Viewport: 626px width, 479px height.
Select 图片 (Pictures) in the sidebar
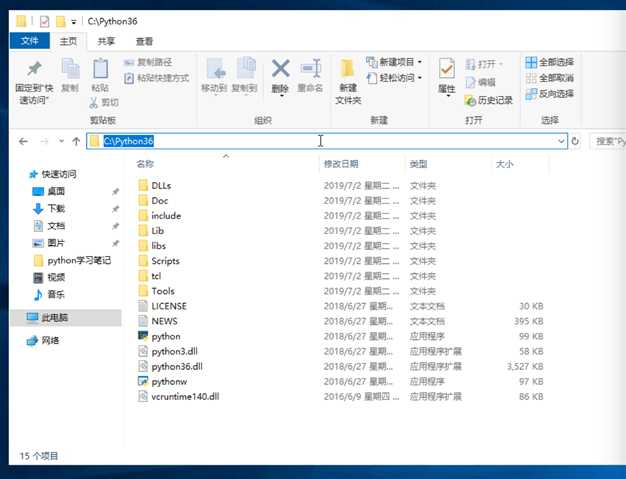(48, 243)
